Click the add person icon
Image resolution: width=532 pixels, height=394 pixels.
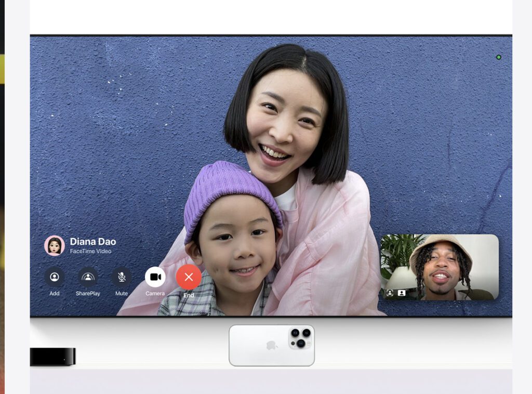tap(55, 277)
